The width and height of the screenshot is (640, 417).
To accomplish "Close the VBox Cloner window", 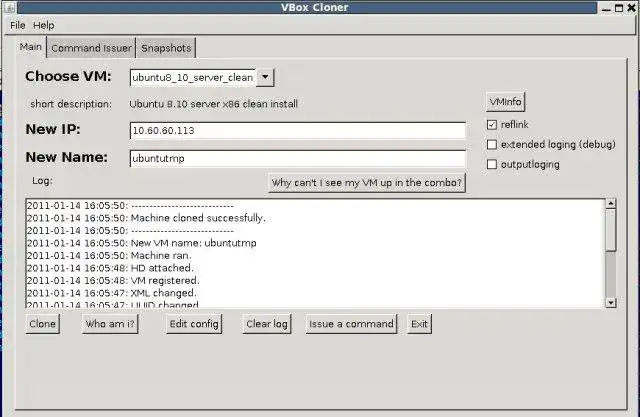I will click(x=631, y=8).
